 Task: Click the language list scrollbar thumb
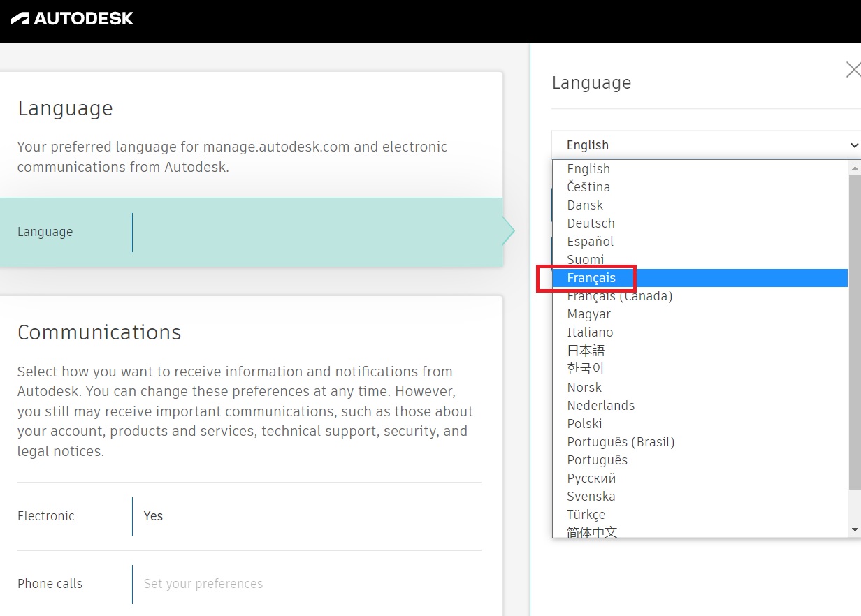pyautogui.click(x=854, y=328)
